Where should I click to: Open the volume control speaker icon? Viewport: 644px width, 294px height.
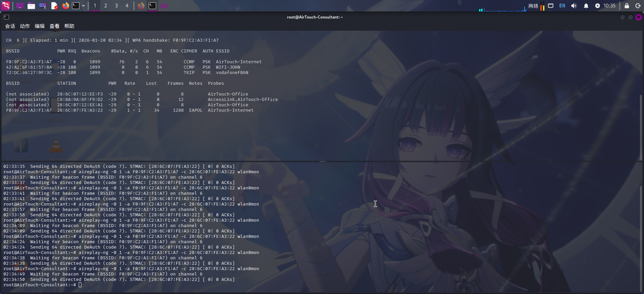(574, 6)
